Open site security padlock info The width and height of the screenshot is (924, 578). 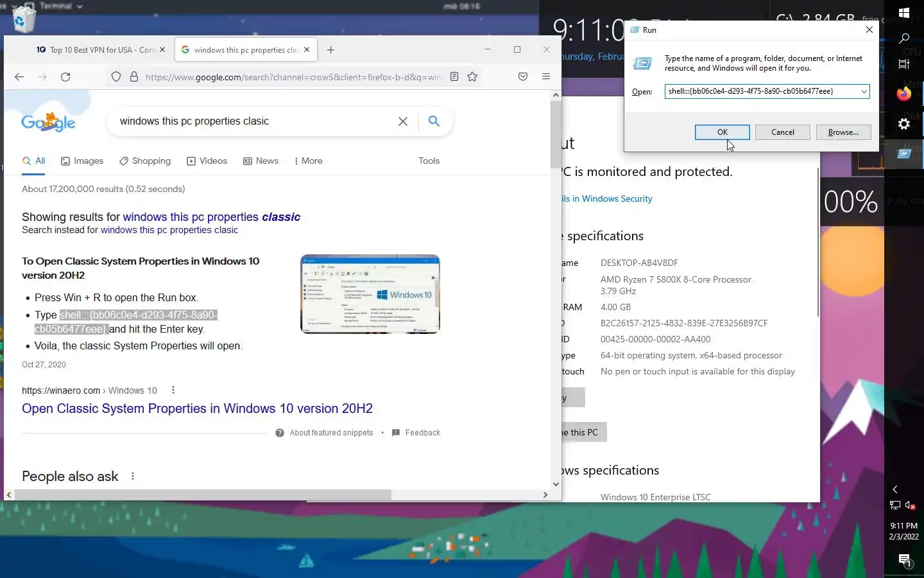pos(134,77)
